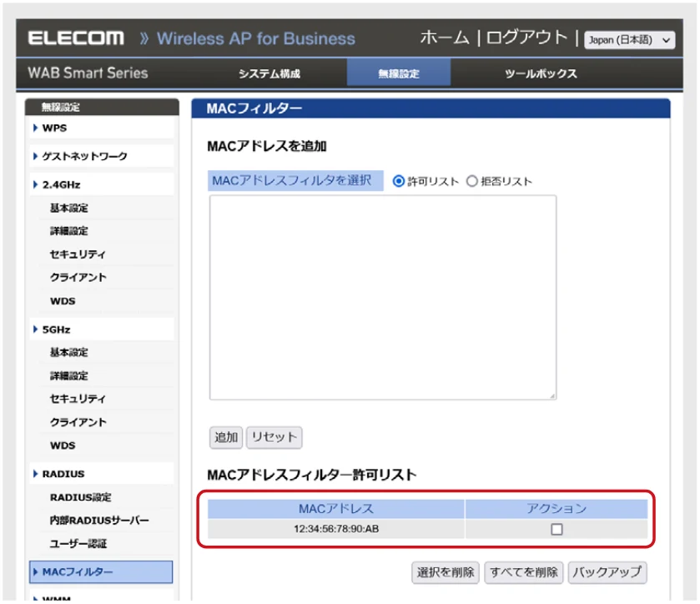Select MACフィルター in sidebar

coord(101,572)
